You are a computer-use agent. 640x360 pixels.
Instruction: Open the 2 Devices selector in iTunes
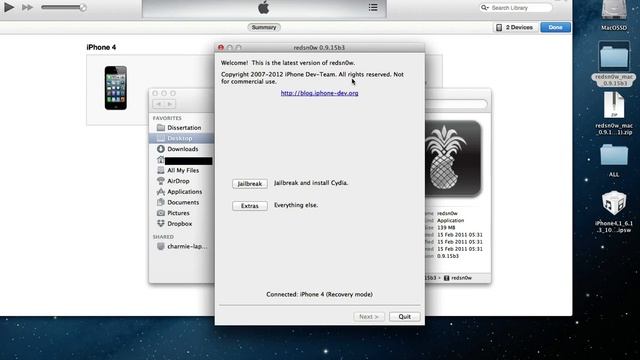[514, 27]
